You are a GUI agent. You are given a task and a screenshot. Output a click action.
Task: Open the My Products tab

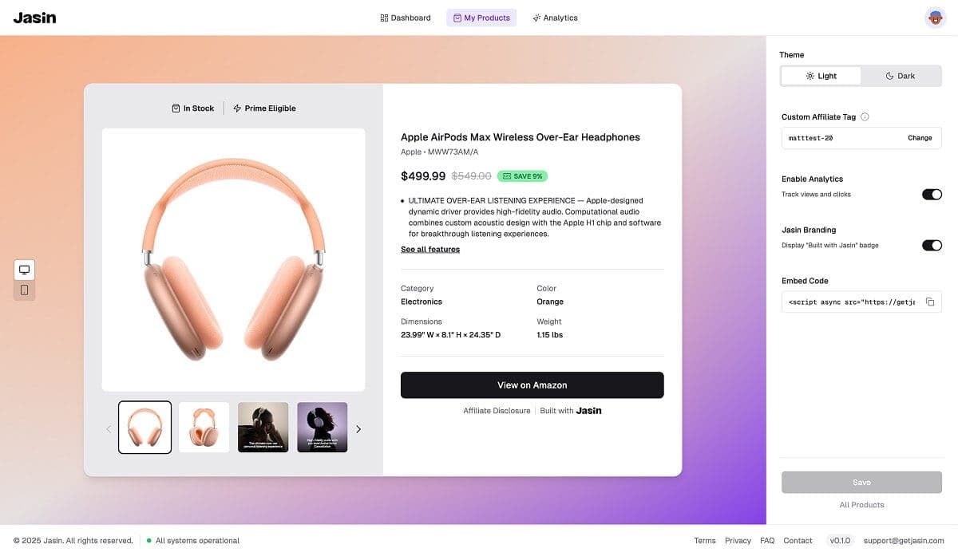[x=481, y=18]
